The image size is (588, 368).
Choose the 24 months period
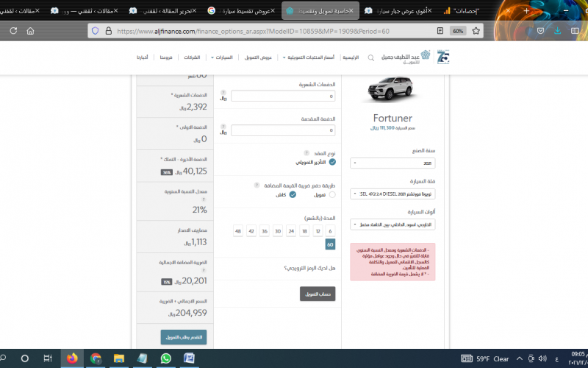(291, 231)
